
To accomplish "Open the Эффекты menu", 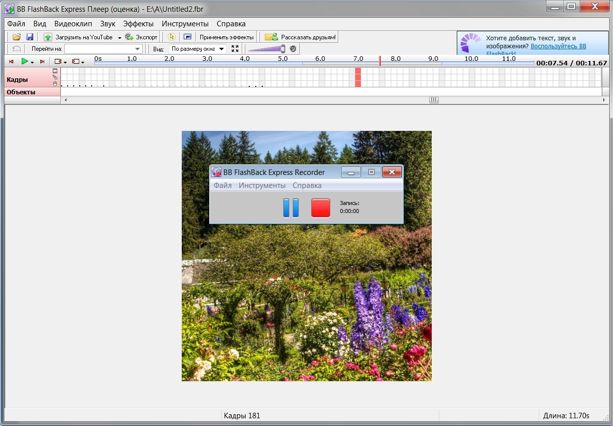I will pyautogui.click(x=138, y=24).
